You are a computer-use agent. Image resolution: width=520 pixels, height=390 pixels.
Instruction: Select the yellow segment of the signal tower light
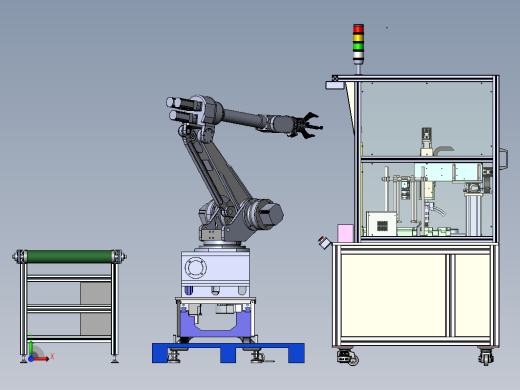[358, 37]
